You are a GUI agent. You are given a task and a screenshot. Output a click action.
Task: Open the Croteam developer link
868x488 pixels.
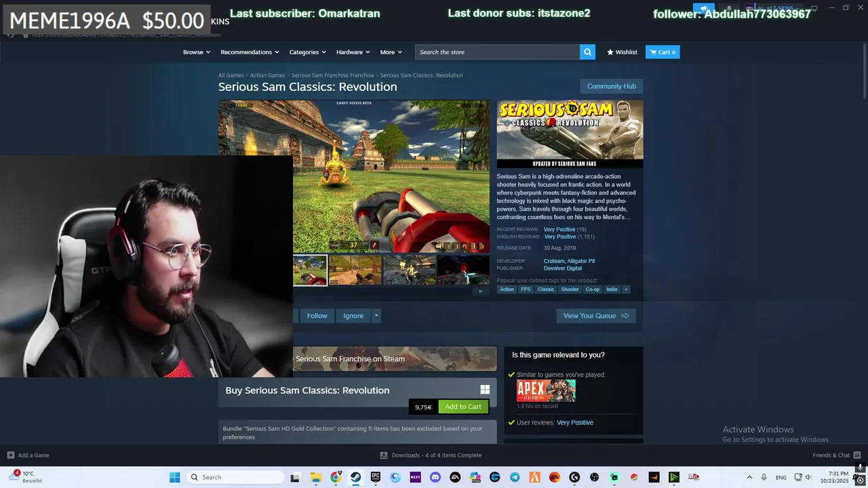(x=554, y=261)
